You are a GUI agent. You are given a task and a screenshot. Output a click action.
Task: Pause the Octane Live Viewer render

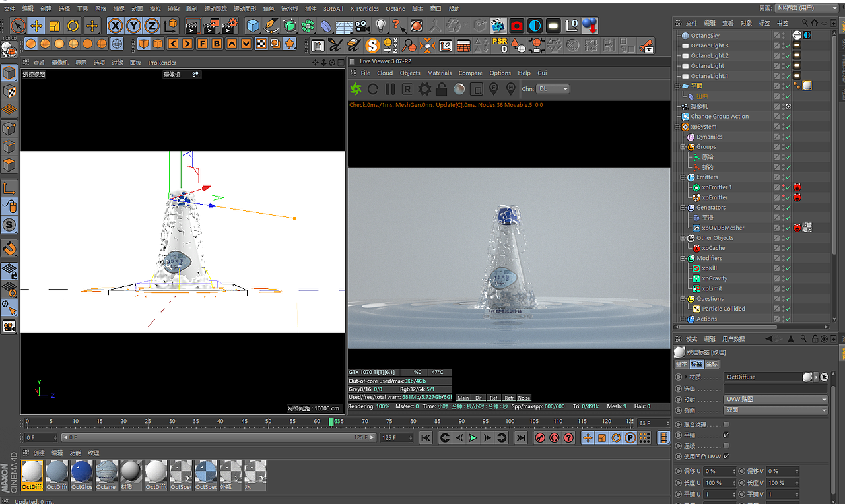pyautogui.click(x=390, y=89)
